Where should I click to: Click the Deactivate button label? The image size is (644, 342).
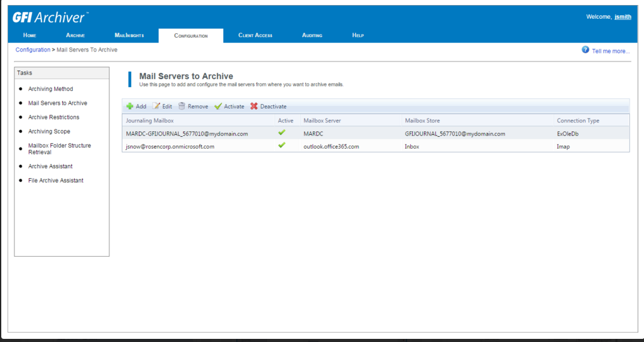[273, 107]
